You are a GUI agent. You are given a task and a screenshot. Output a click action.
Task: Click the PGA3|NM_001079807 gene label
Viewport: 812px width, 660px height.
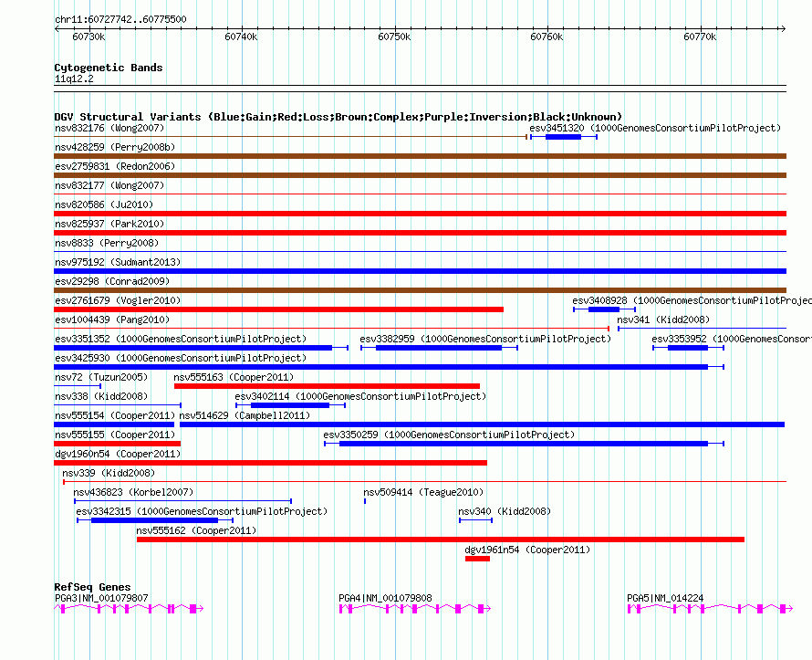tap(101, 598)
